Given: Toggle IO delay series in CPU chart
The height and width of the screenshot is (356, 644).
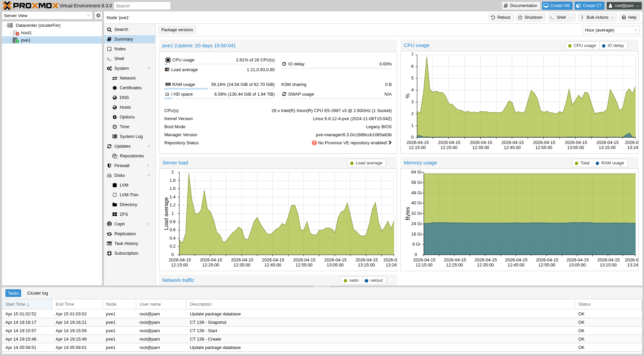Looking at the screenshot, I should tap(613, 46).
